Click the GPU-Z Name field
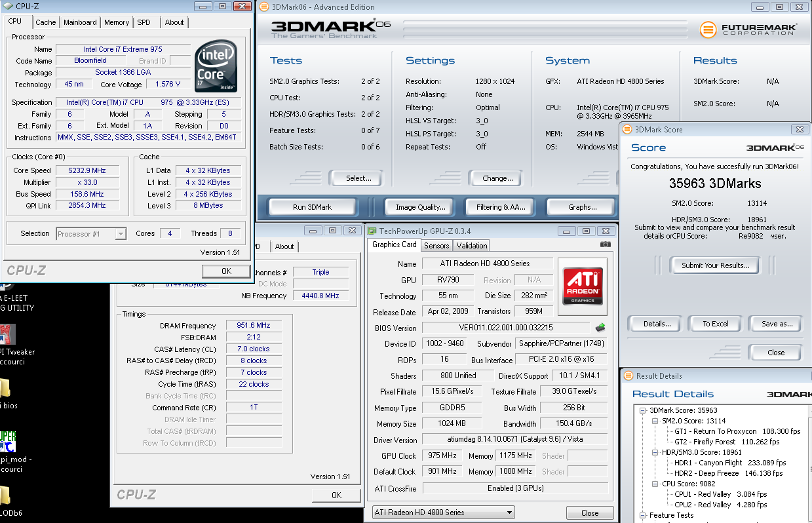 487,263
